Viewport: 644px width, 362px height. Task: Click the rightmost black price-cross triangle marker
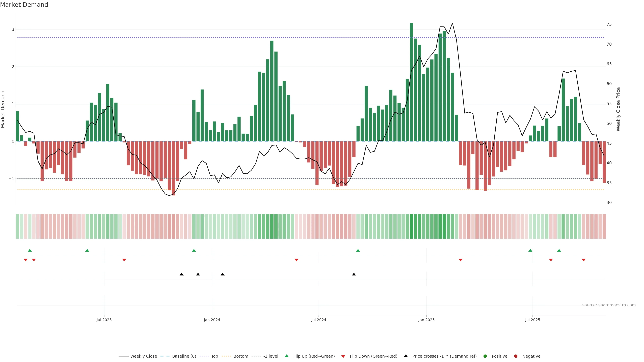coord(354,274)
